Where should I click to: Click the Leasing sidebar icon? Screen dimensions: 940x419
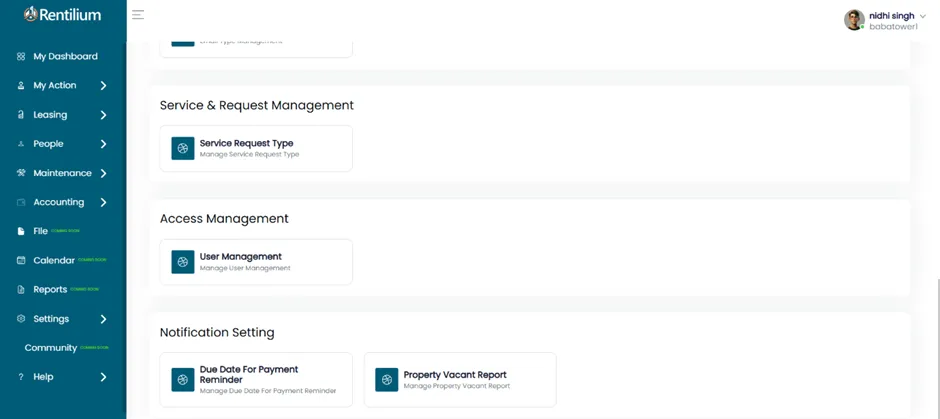pos(21,114)
